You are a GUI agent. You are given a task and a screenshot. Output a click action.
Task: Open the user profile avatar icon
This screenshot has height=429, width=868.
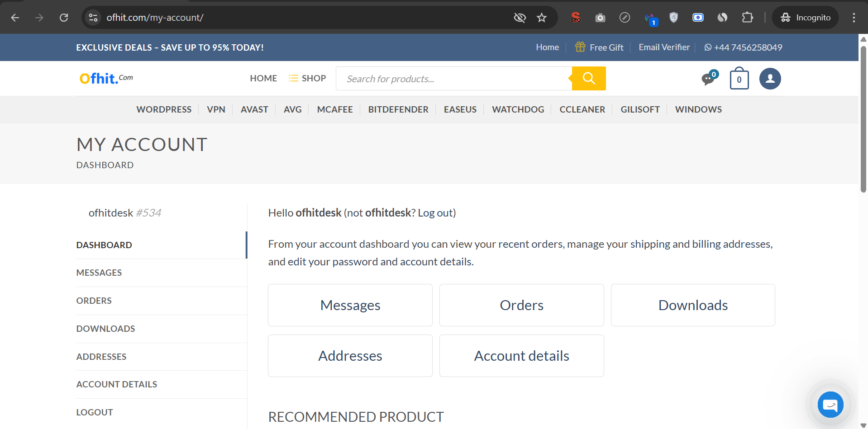(770, 79)
